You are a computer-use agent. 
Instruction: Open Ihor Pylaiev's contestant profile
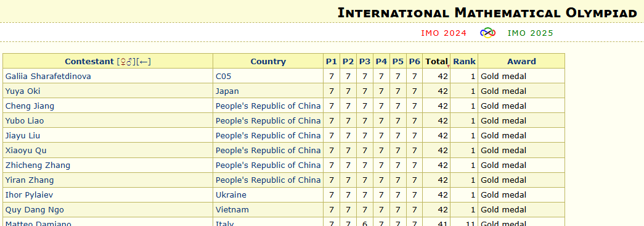29,195
